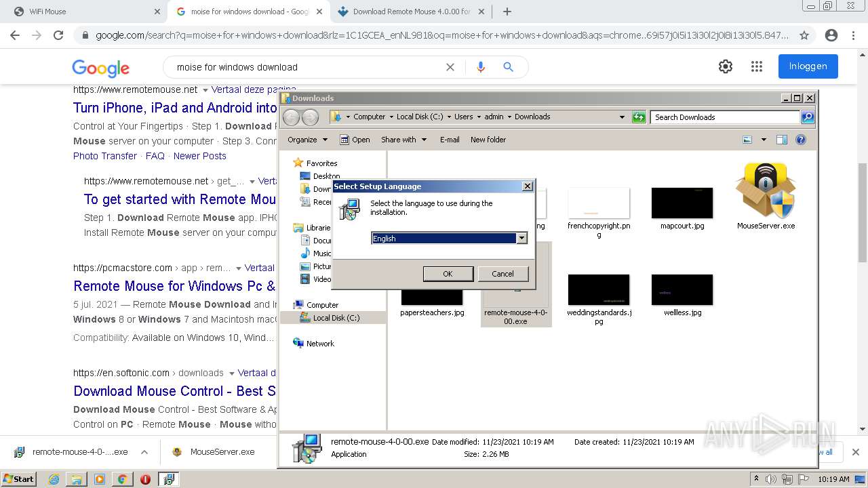Open the Share with menu
Image resolution: width=868 pixels, height=488 pixels.
403,140
